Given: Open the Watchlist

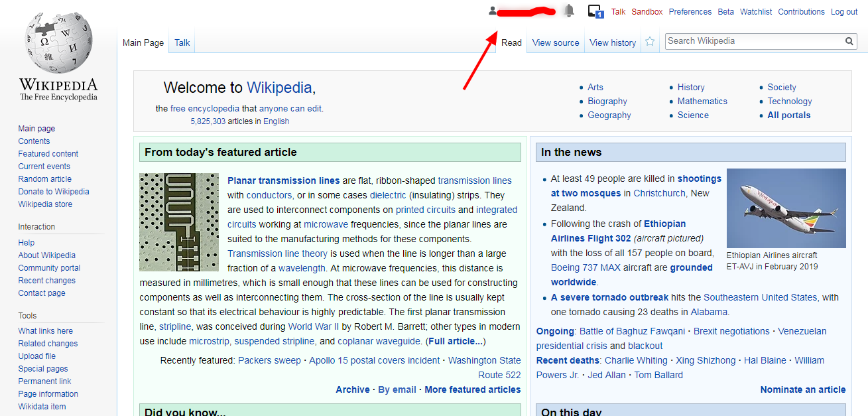Looking at the screenshot, I should pos(756,12).
